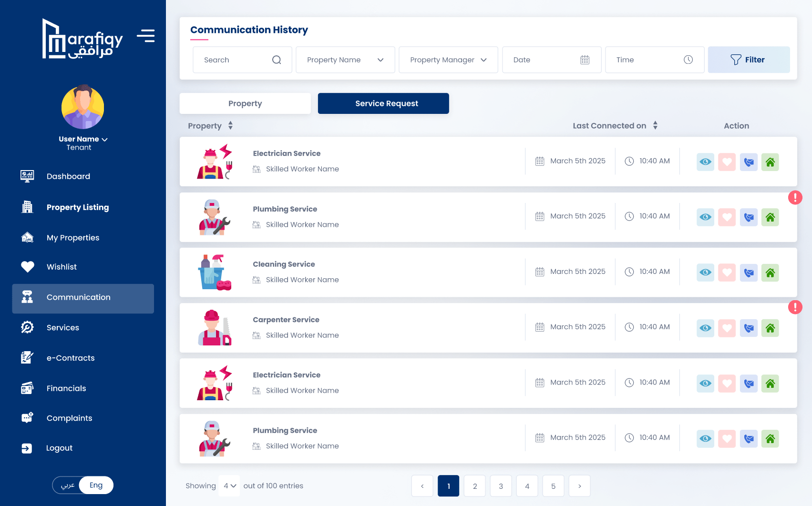Screen dimensions: 812x506
Task: Open user avatar profile picture
Action: point(83,107)
